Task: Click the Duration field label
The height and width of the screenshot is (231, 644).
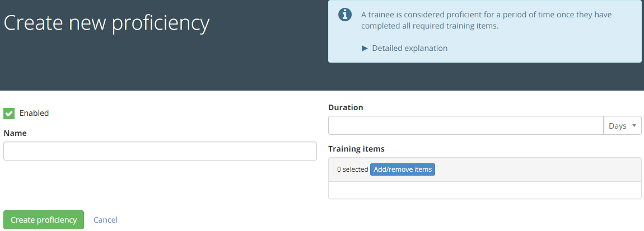Action: tap(346, 107)
